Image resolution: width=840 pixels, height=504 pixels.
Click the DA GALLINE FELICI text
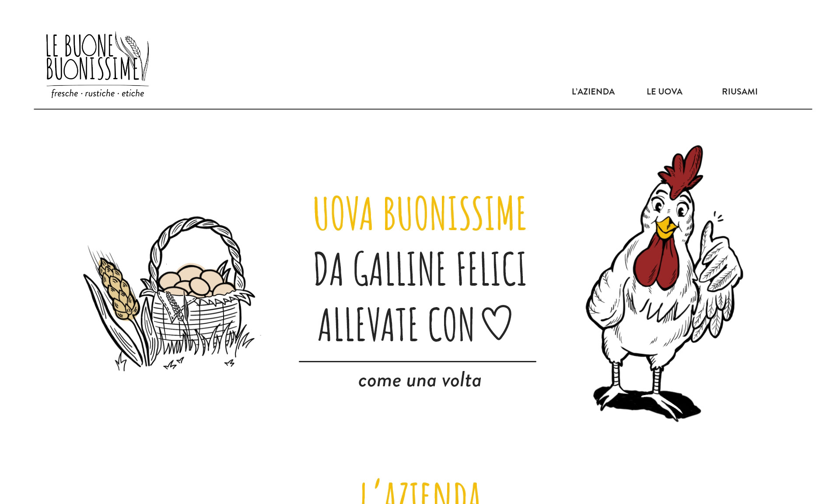point(420,269)
